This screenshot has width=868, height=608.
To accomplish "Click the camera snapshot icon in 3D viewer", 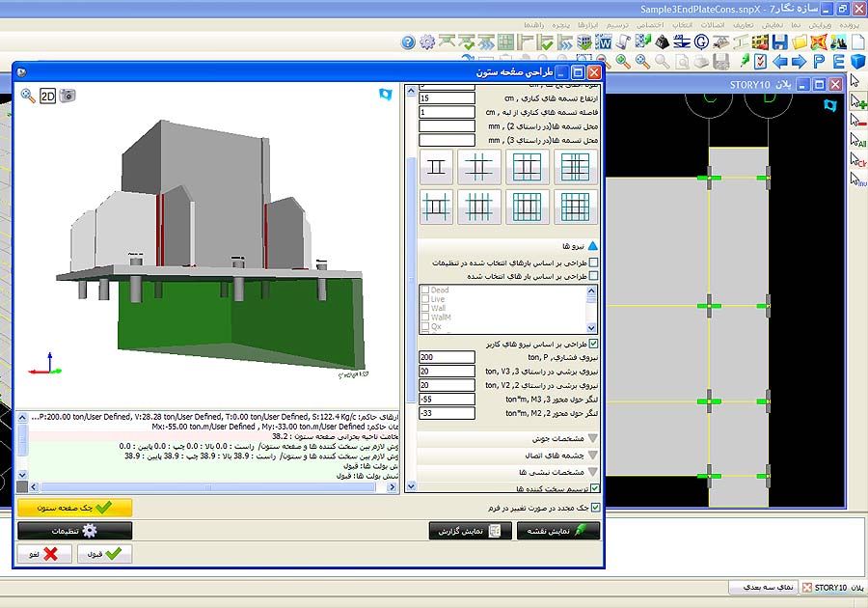I will [x=68, y=96].
